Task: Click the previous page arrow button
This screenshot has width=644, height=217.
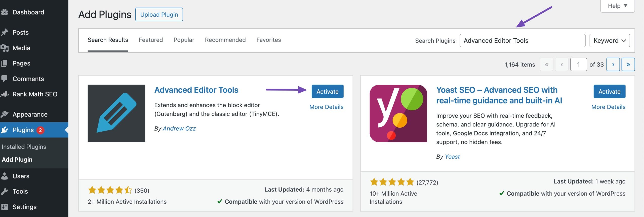Action: 562,64
